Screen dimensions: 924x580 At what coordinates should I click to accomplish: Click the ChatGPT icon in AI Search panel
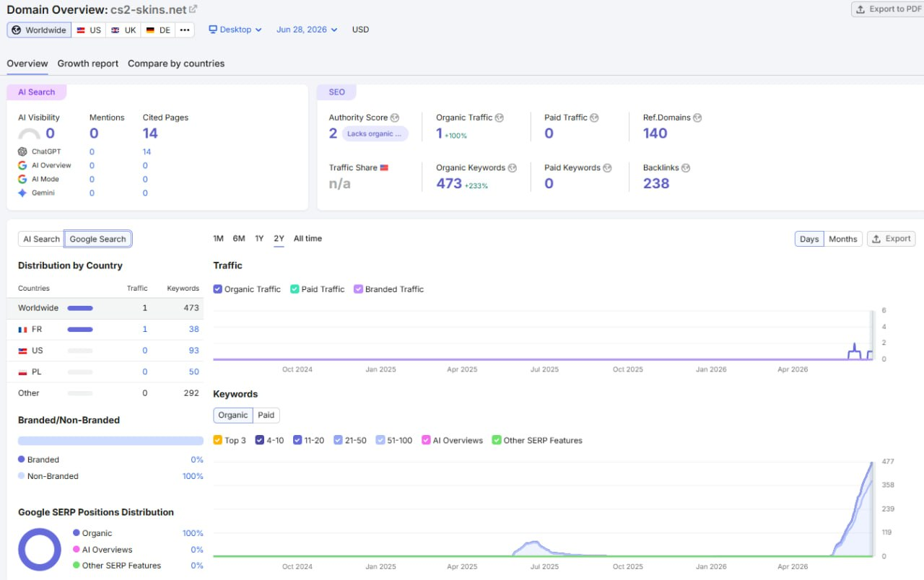point(23,151)
